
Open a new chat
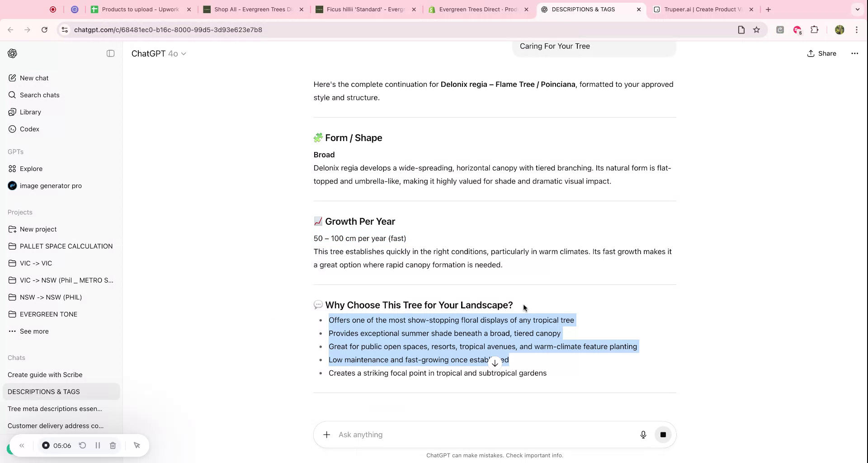34,78
